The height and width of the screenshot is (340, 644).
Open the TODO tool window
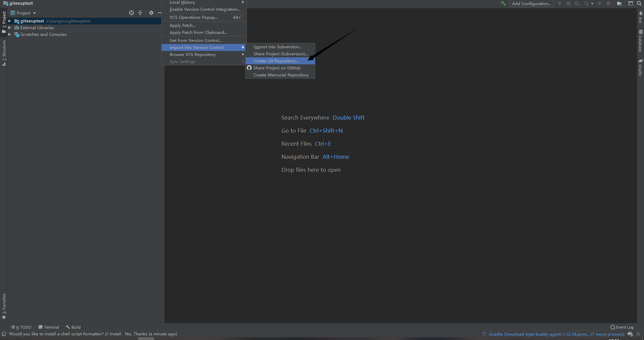pyautogui.click(x=21, y=327)
